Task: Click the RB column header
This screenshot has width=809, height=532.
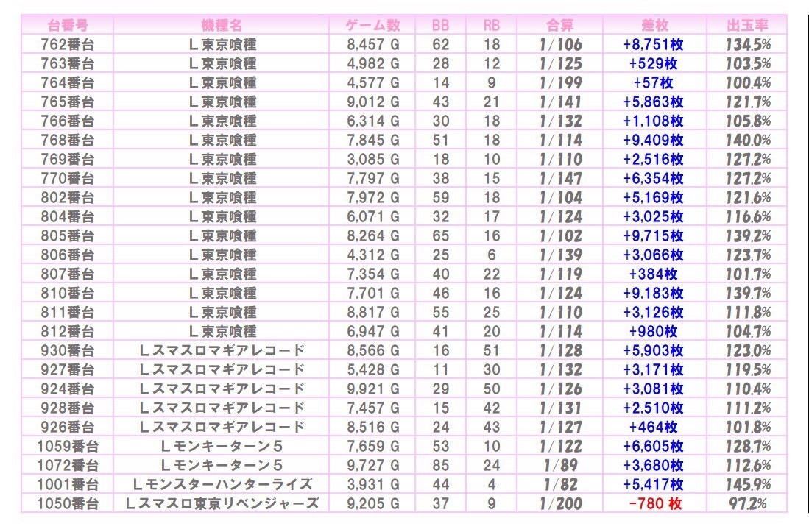Action: pyautogui.click(x=492, y=25)
